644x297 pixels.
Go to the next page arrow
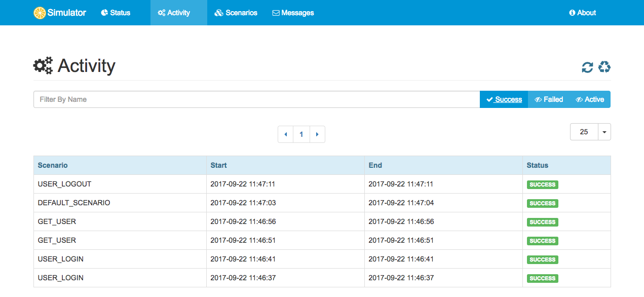(317, 134)
